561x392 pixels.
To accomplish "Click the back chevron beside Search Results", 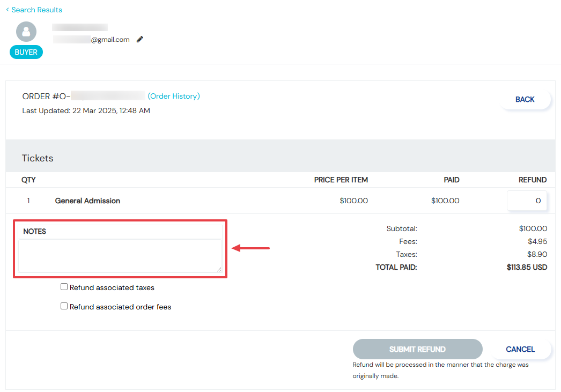I will point(8,10).
